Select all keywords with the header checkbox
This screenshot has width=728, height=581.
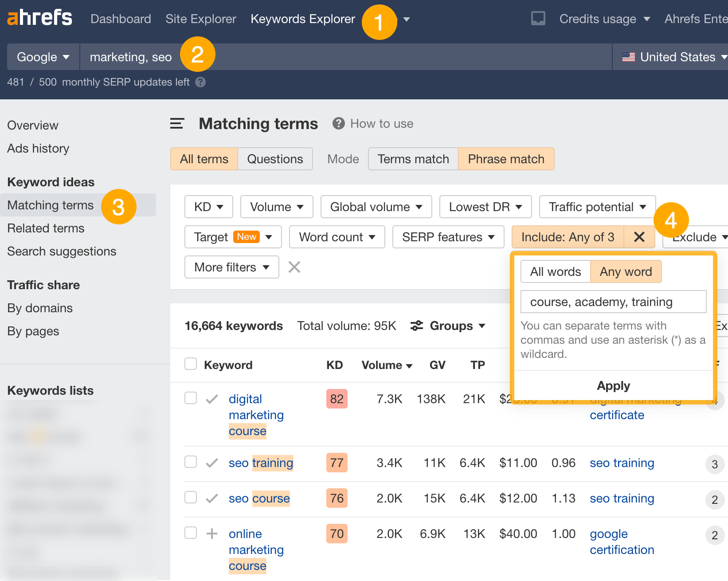click(190, 363)
